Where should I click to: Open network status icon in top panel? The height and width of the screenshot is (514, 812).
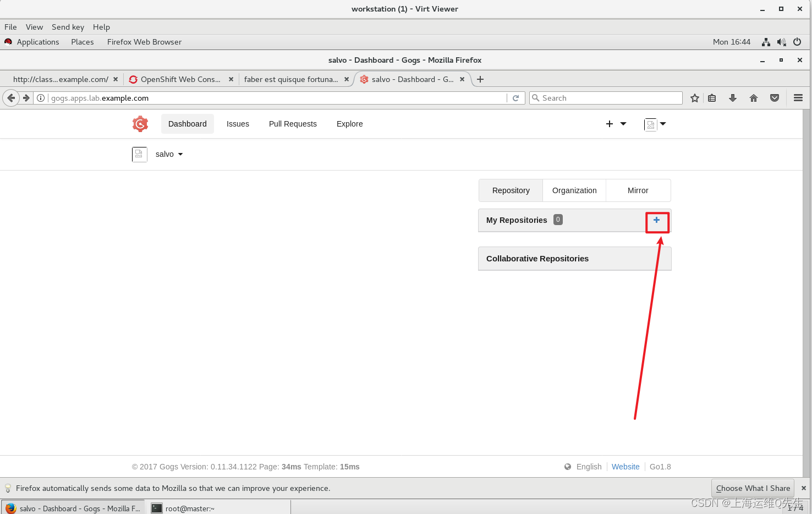766,42
